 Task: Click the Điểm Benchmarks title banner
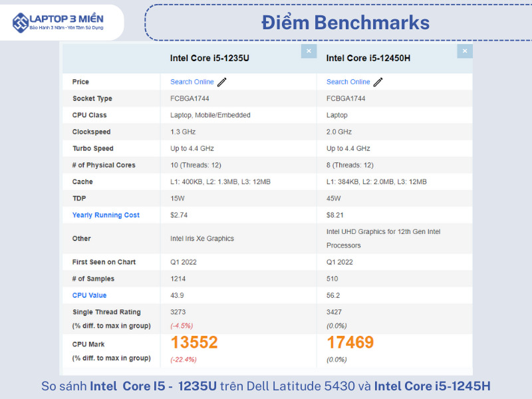345,23
